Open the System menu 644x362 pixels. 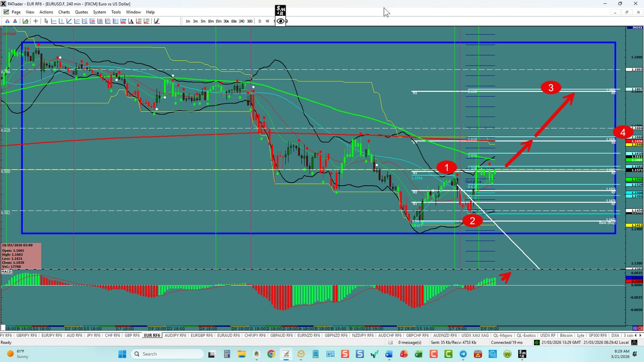click(100, 12)
